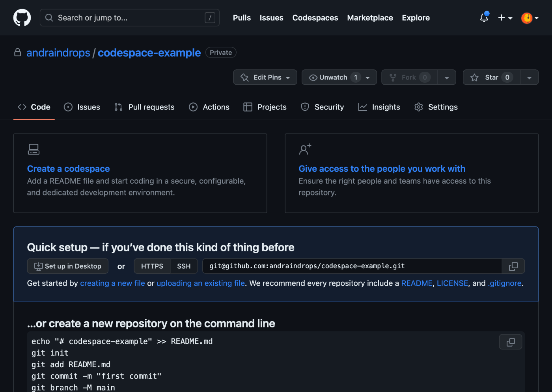Viewport: 552px width, 392px height.
Task: Go to Codespaces in top navigation
Action: coord(315,18)
